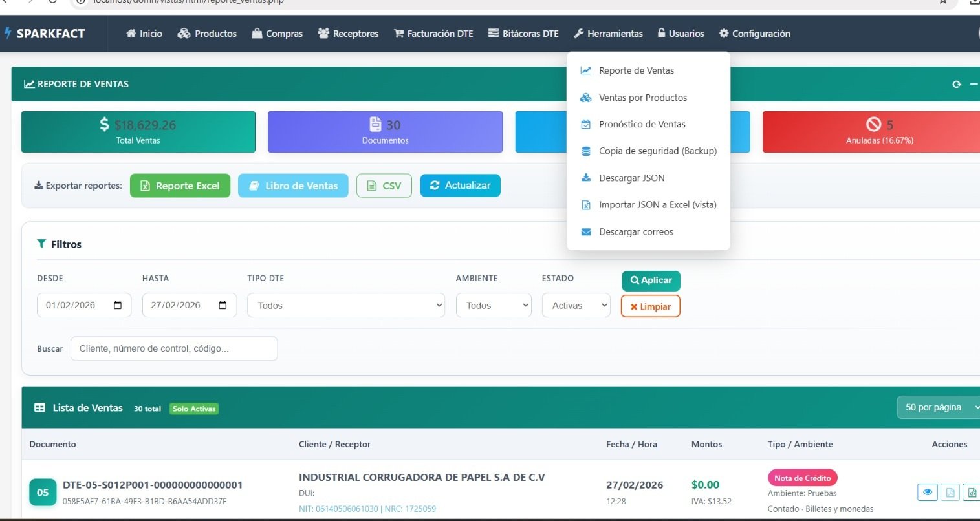
Task: Click the Reporte Excel button
Action: [180, 186]
